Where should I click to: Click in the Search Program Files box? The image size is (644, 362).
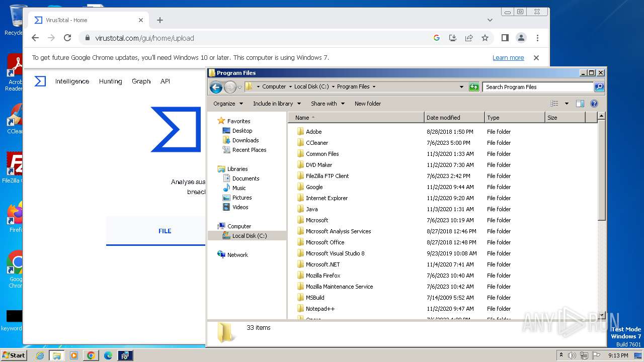[537, 87]
